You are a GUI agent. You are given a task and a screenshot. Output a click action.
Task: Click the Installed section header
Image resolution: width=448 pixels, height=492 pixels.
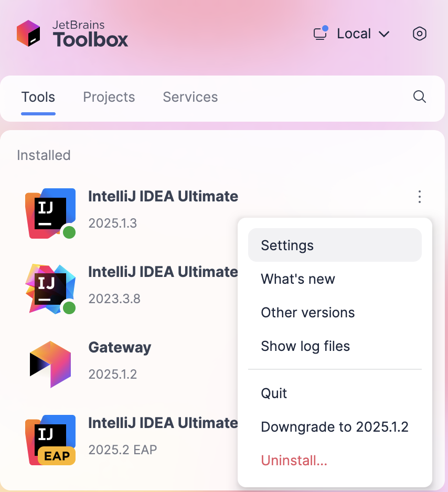pyautogui.click(x=44, y=155)
